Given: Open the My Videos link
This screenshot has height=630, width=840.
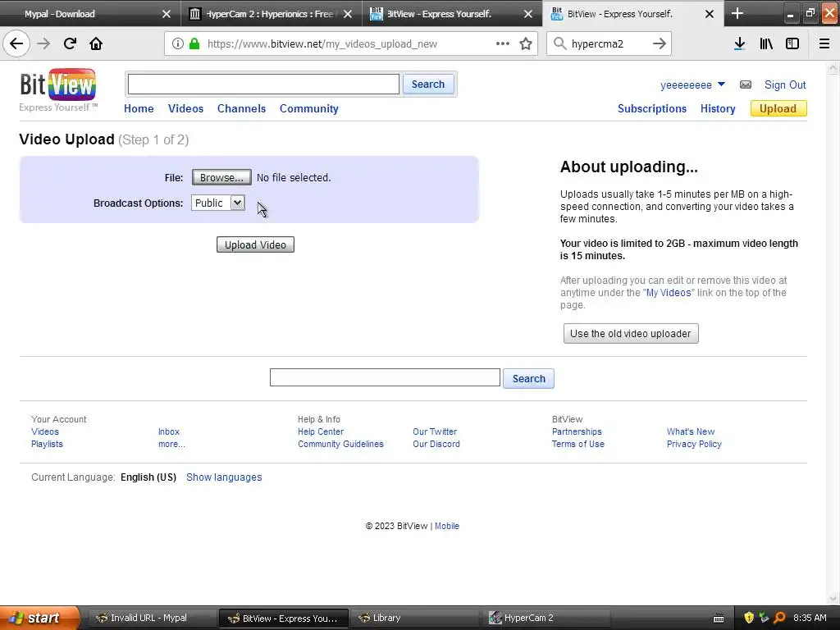Looking at the screenshot, I should click(x=669, y=293).
